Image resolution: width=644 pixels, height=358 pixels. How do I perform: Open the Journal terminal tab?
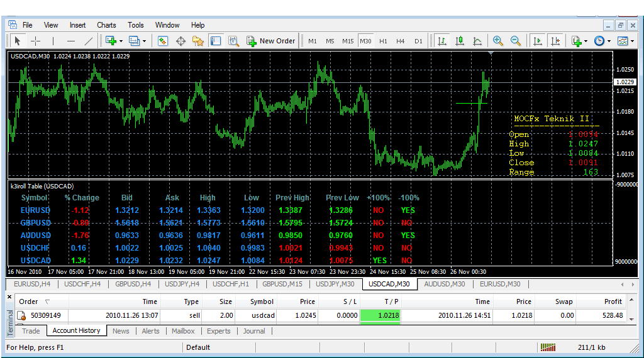[x=254, y=331]
